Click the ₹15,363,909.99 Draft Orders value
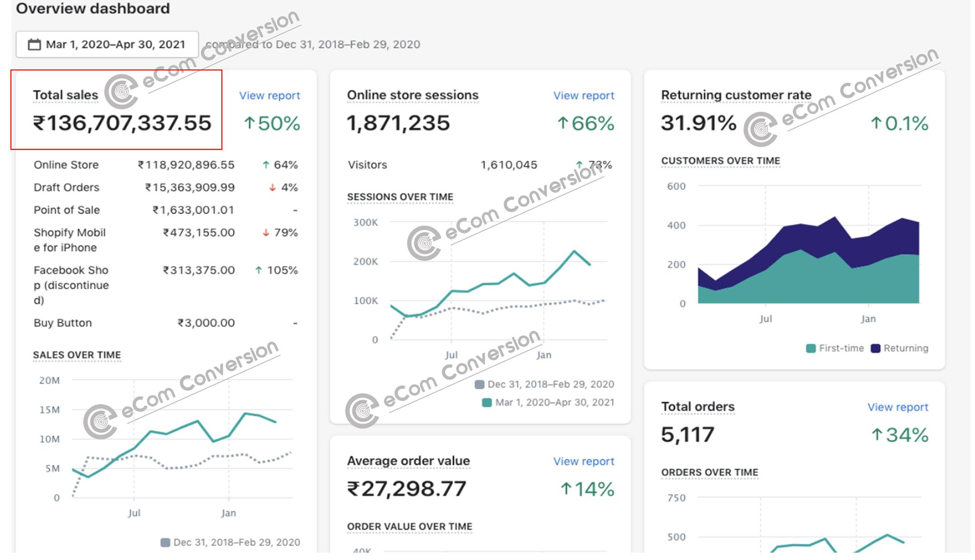 point(190,187)
